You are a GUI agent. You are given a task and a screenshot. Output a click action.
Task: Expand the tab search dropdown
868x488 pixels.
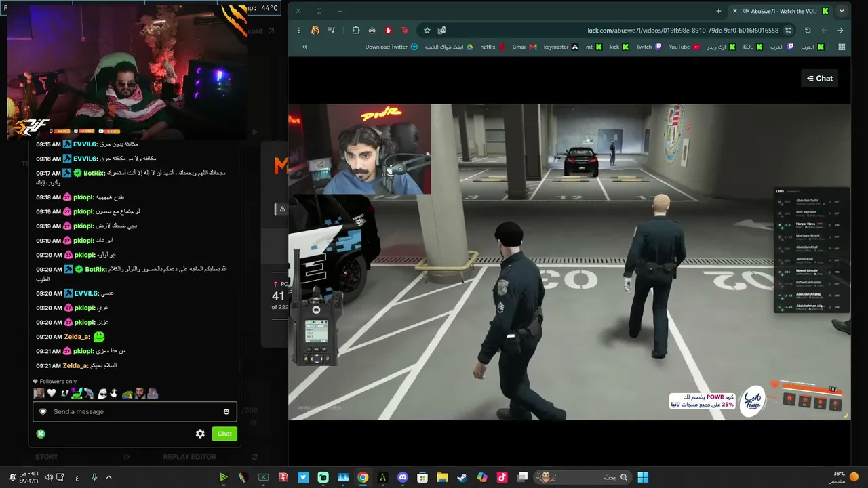point(842,11)
